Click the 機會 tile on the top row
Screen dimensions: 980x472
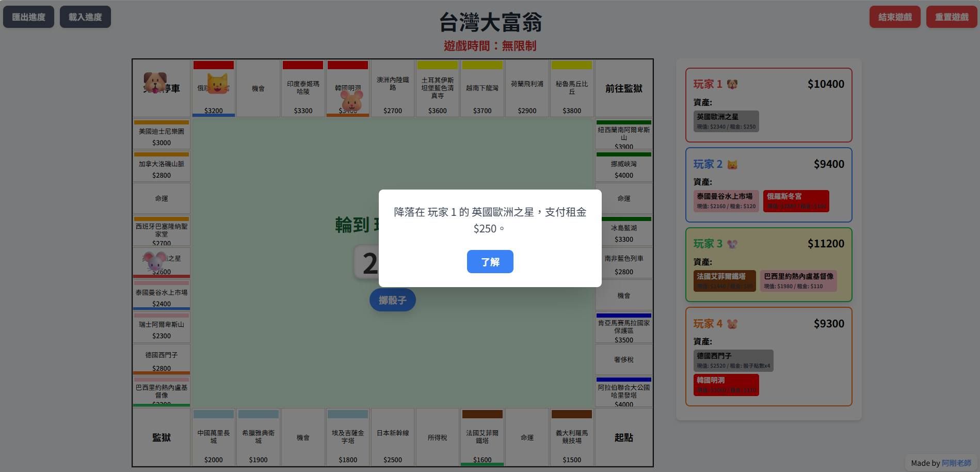258,88
